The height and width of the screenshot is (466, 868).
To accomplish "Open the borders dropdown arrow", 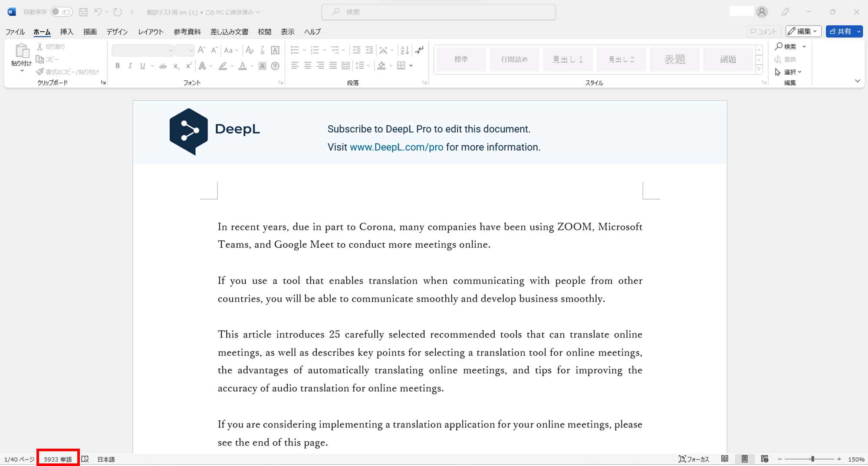I will pyautogui.click(x=411, y=66).
